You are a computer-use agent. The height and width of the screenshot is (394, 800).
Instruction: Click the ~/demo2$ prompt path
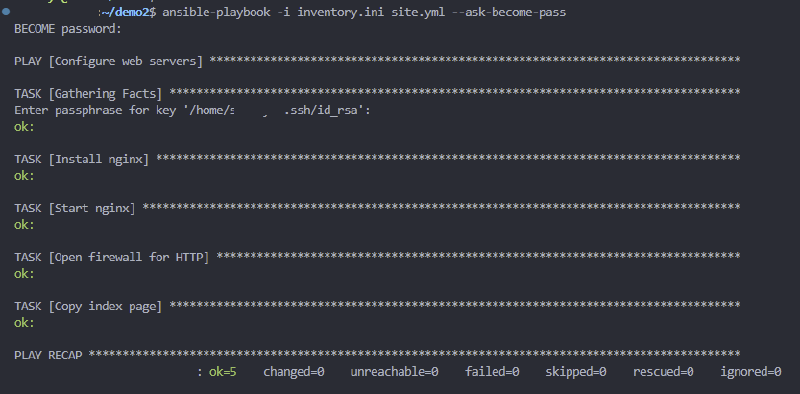tap(129, 12)
